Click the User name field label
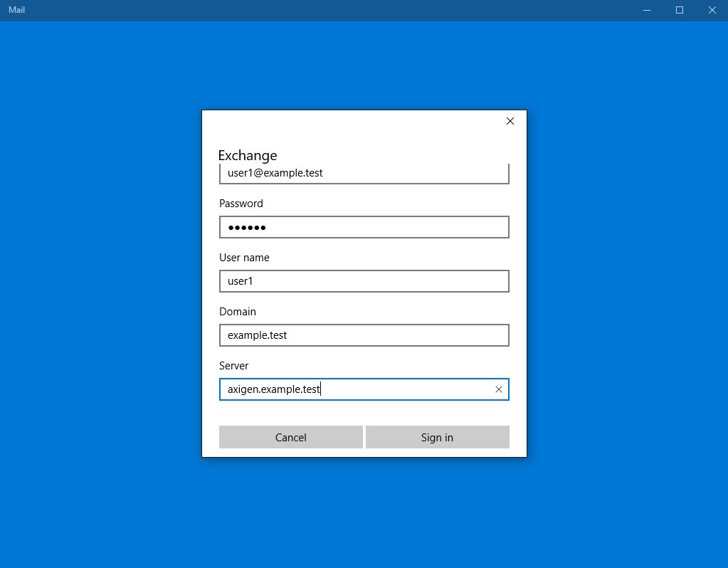The width and height of the screenshot is (728, 568). point(244,258)
